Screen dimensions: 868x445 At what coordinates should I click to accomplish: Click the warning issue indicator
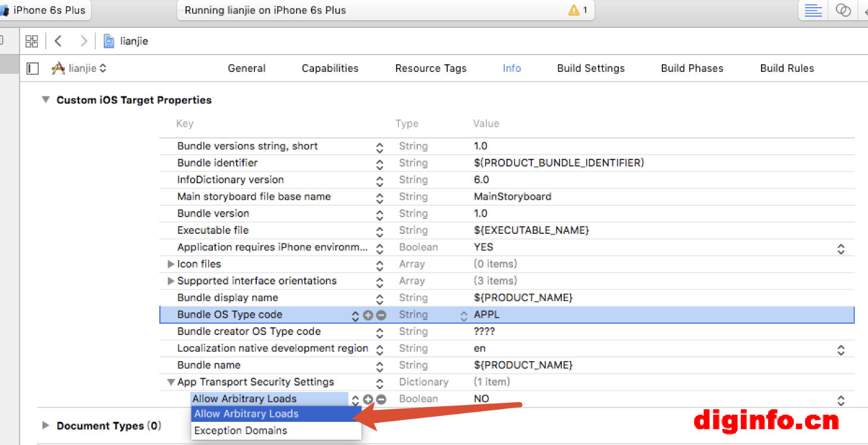click(x=577, y=10)
